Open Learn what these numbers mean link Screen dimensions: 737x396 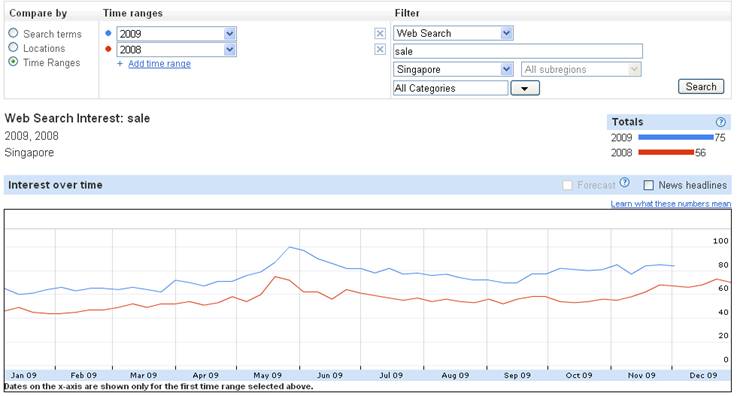pos(671,203)
